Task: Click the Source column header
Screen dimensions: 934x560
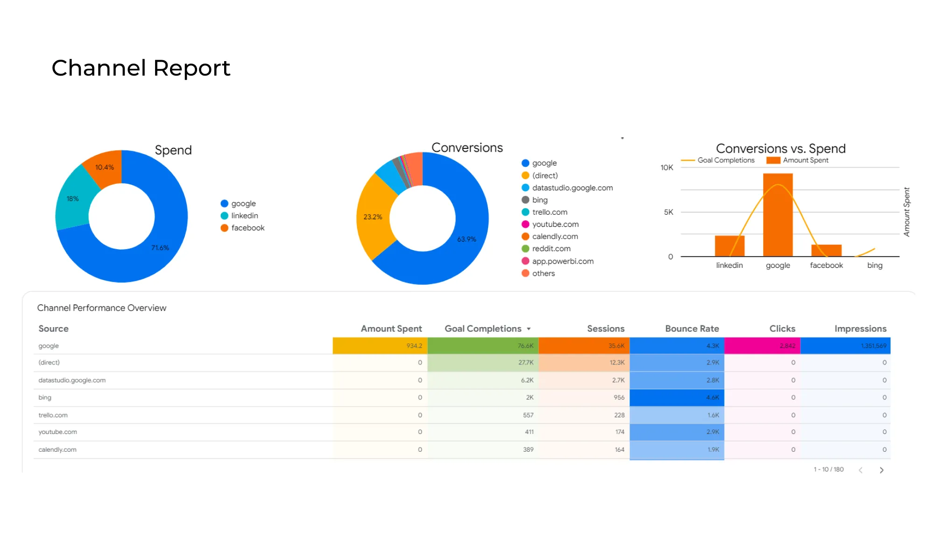Action: click(x=53, y=329)
